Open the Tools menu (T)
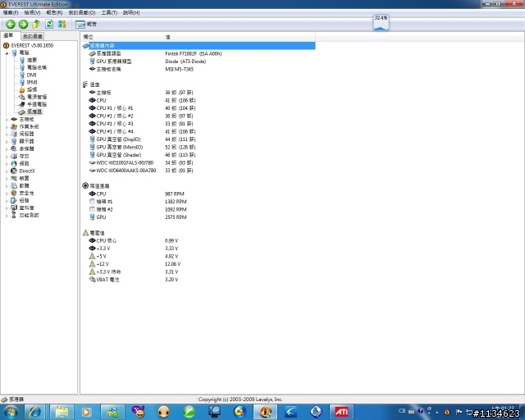 (x=109, y=13)
